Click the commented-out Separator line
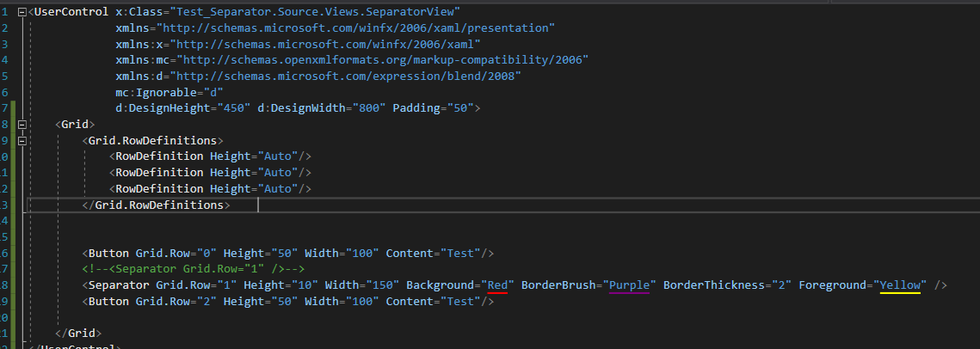 pyautogui.click(x=193, y=269)
